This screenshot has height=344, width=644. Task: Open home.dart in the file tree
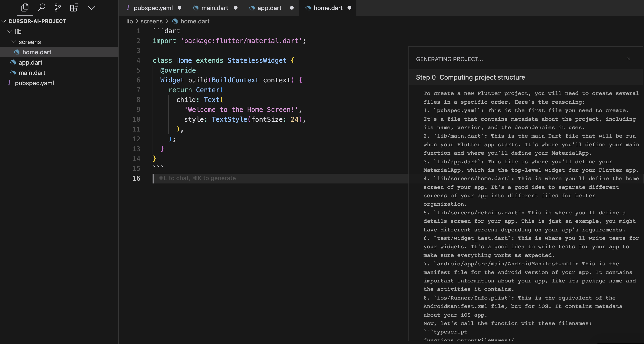tap(59, 52)
